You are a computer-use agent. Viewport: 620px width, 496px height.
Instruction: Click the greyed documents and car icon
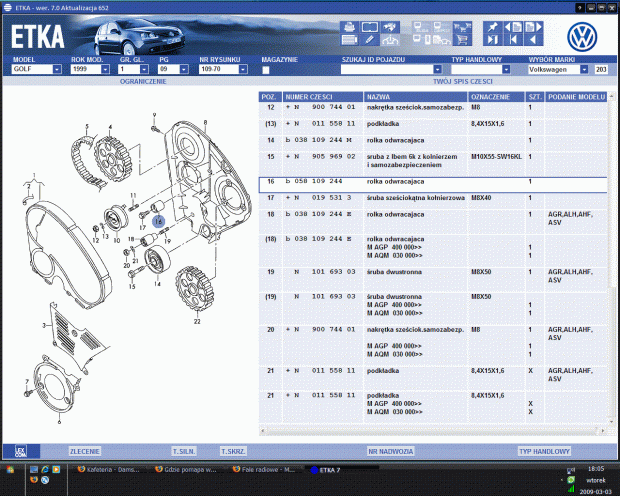[442, 40]
